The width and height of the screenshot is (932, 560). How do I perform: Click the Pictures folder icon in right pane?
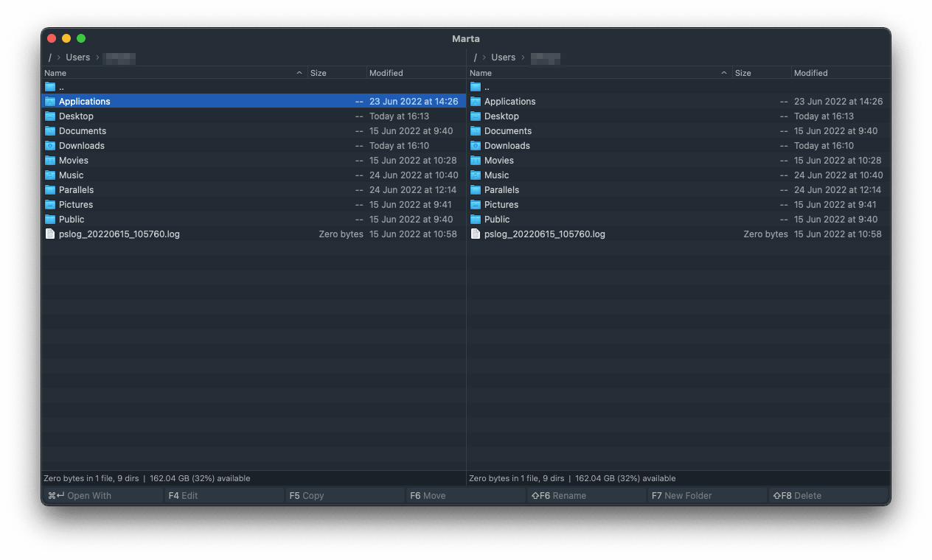point(476,204)
